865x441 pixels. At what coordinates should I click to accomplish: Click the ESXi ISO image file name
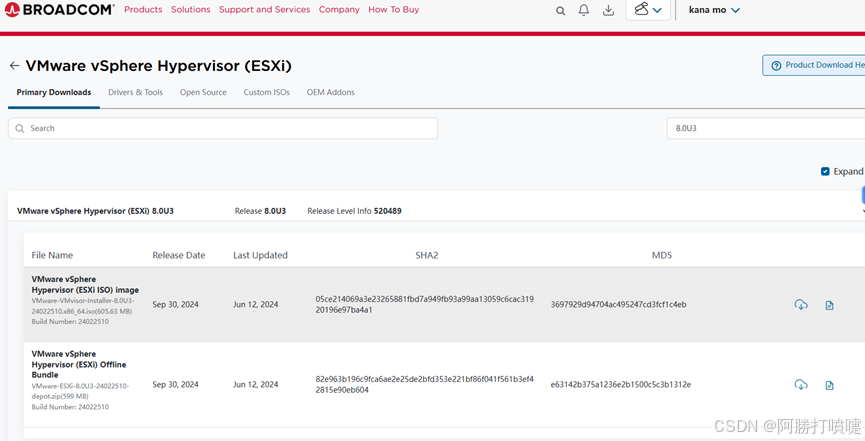point(85,284)
